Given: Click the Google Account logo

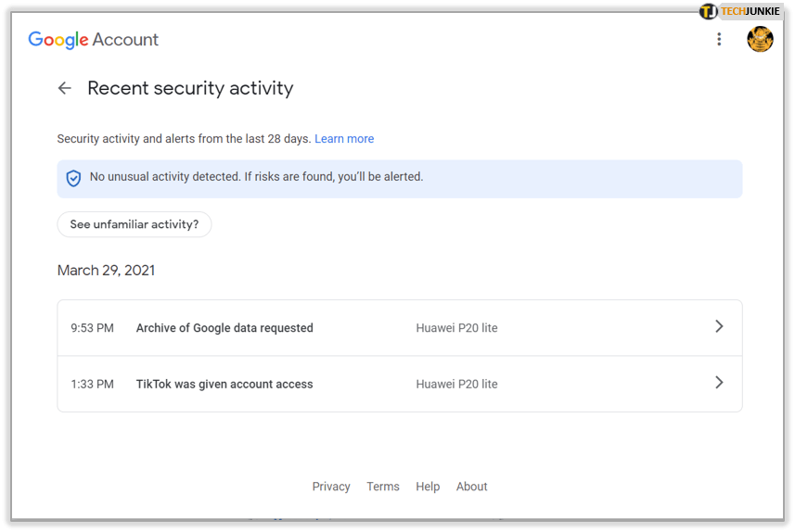Looking at the screenshot, I should (x=93, y=40).
